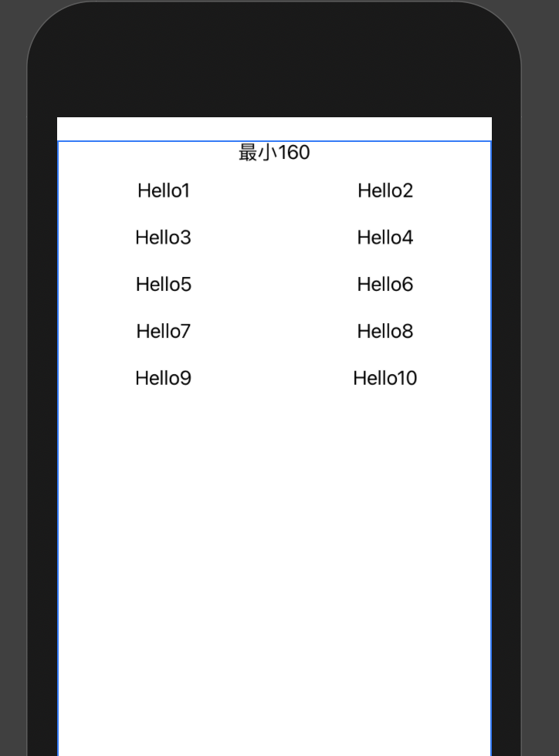Click the gap between Hello9 and Hello10
This screenshot has width=559, height=756.
coord(273,378)
